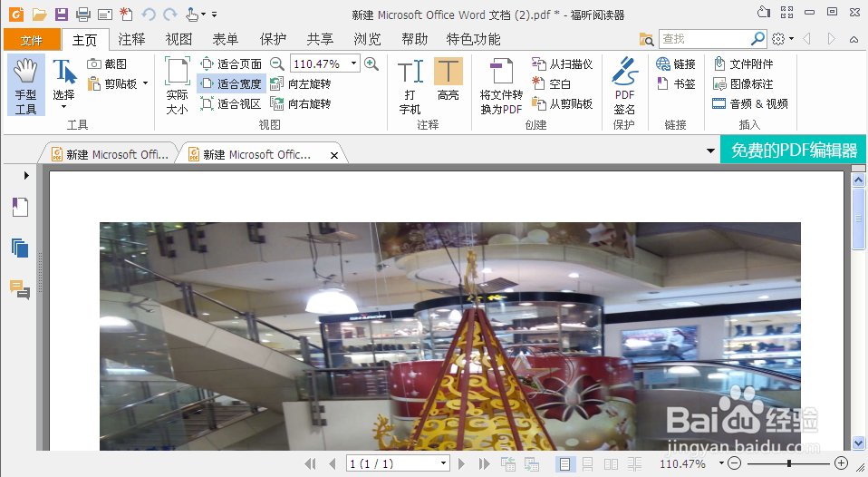Zoom in with ribbon plus magnifier
The height and width of the screenshot is (477, 868).
pos(371,63)
